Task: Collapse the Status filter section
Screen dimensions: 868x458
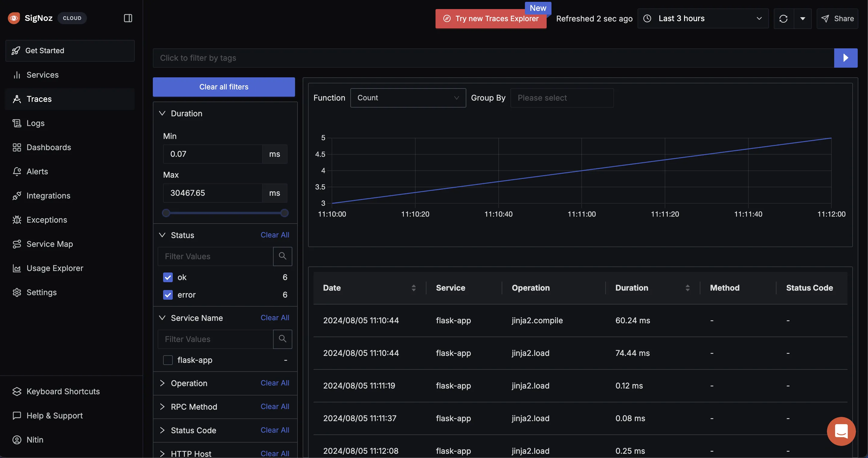Action: coord(162,235)
